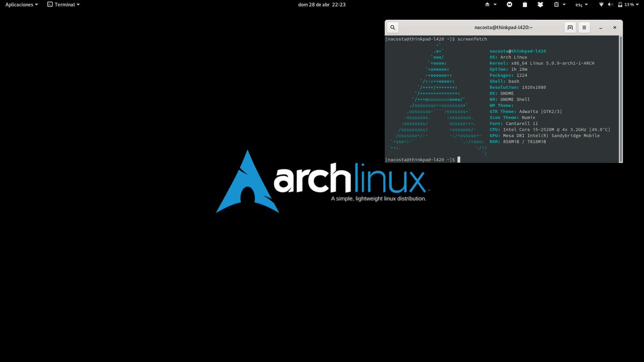The image size is (644, 362).
Task: Click the DE: GNOME line
Action: pos(501,93)
